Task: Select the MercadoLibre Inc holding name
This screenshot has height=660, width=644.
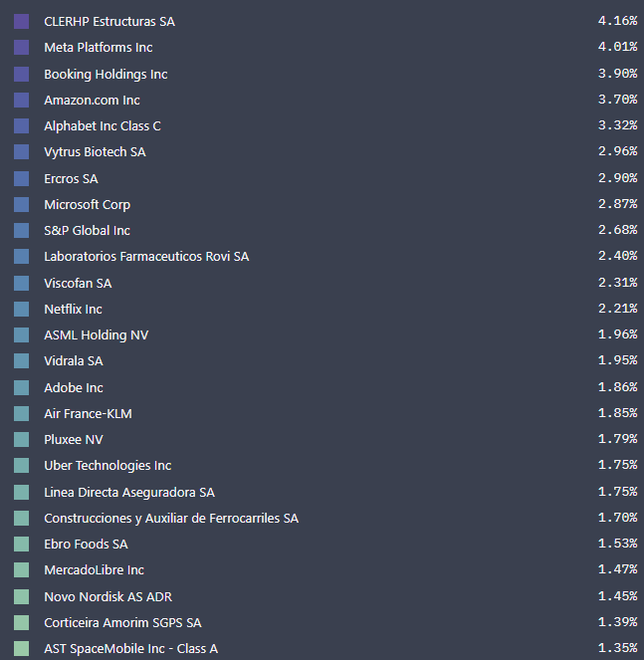Action: point(95,570)
